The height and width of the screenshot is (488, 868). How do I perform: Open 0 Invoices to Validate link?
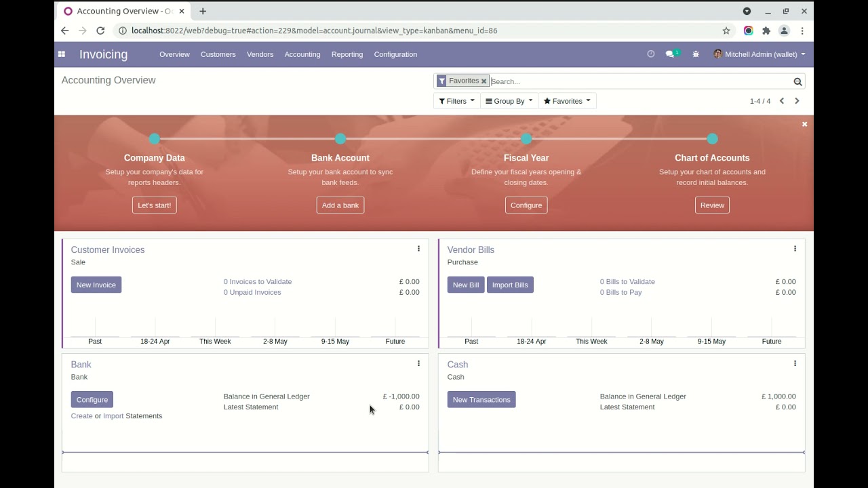[x=258, y=281]
